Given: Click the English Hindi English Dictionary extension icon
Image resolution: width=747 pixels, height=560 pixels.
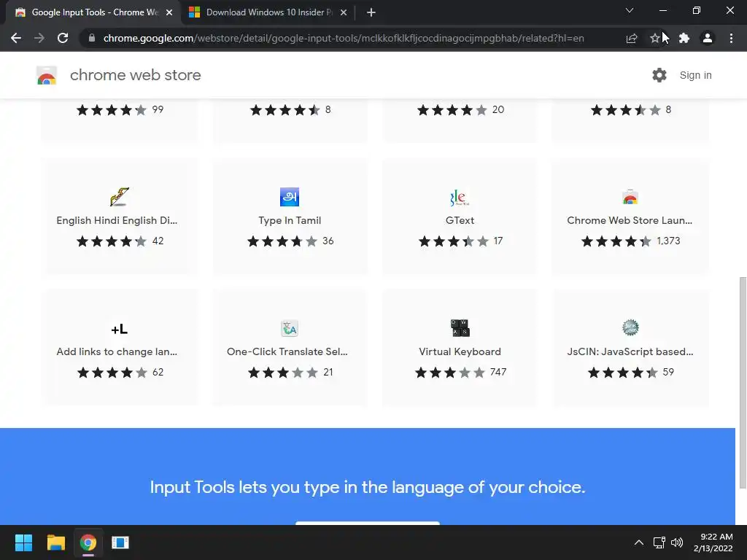Looking at the screenshot, I should (x=119, y=197).
